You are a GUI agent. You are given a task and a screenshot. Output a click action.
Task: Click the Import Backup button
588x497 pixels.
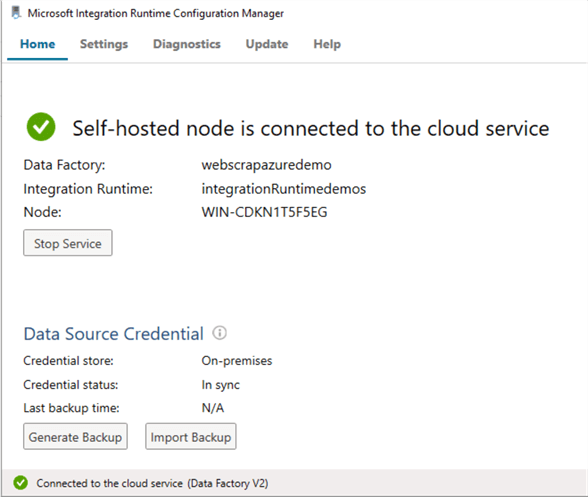click(191, 437)
